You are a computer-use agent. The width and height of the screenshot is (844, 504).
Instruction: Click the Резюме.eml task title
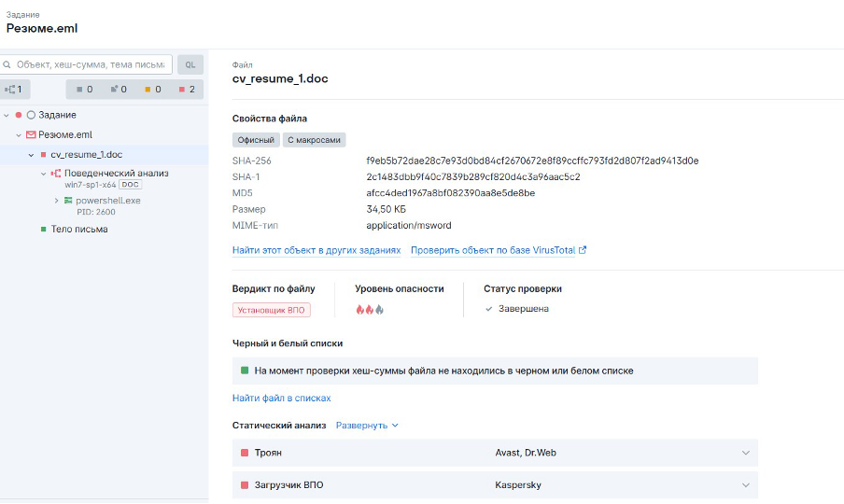point(42,29)
